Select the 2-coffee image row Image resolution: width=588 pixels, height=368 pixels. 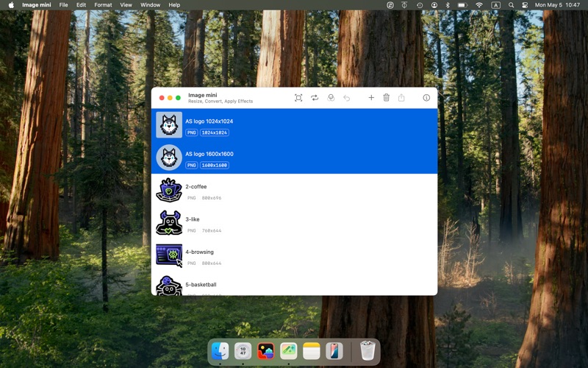(x=295, y=191)
